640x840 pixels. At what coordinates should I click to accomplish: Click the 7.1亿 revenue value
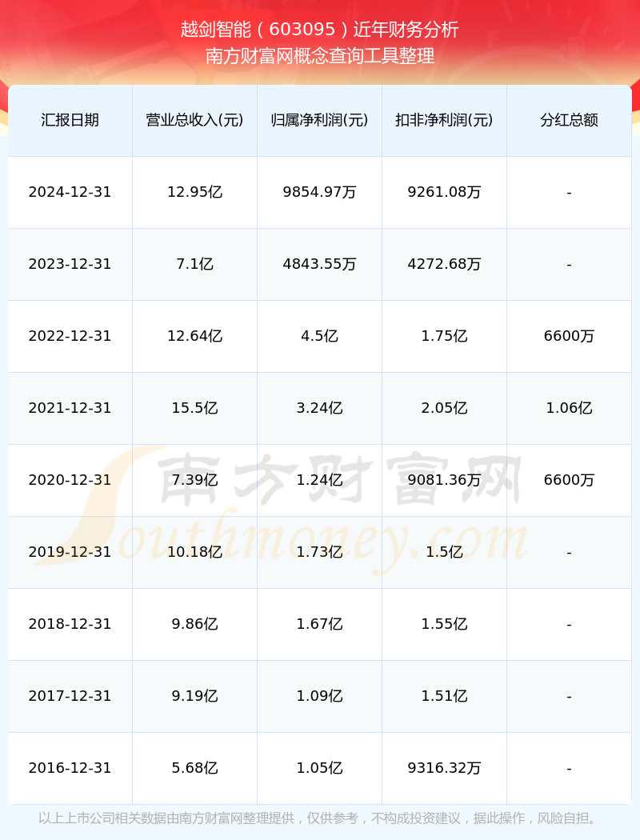point(195,264)
